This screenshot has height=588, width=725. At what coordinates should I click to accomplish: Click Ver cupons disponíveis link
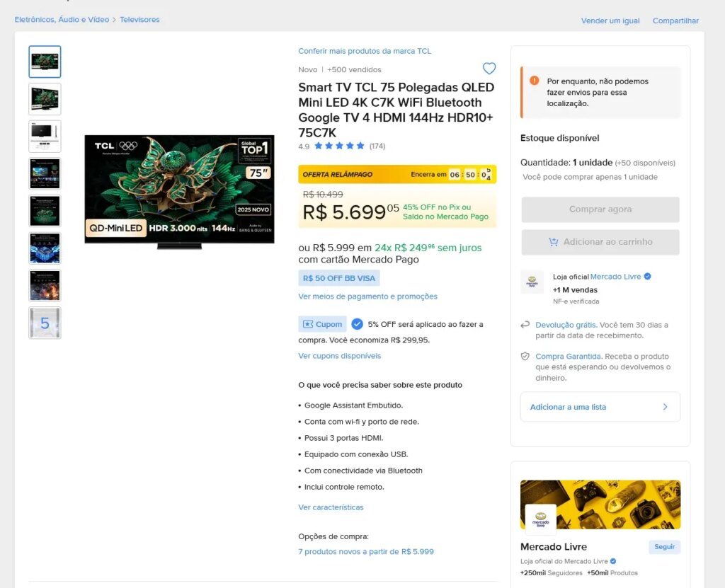(x=340, y=356)
